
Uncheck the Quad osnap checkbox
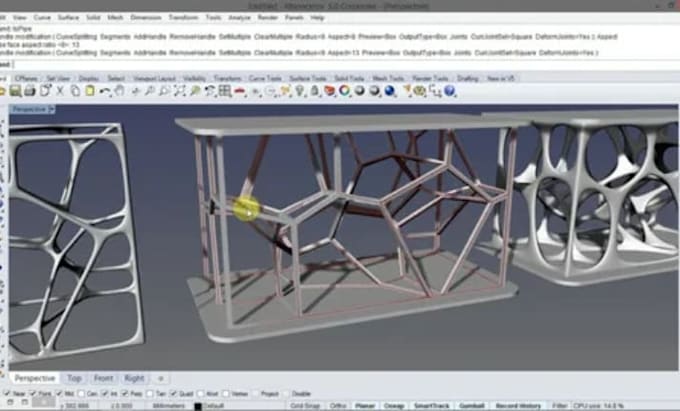point(173,394)
